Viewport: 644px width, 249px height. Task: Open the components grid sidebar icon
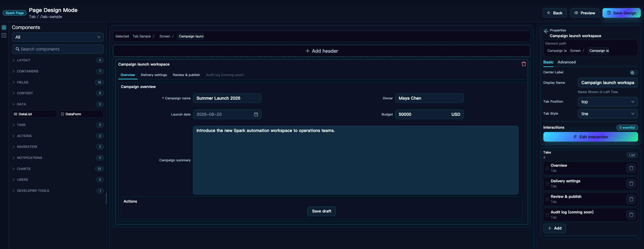[4, 28]
